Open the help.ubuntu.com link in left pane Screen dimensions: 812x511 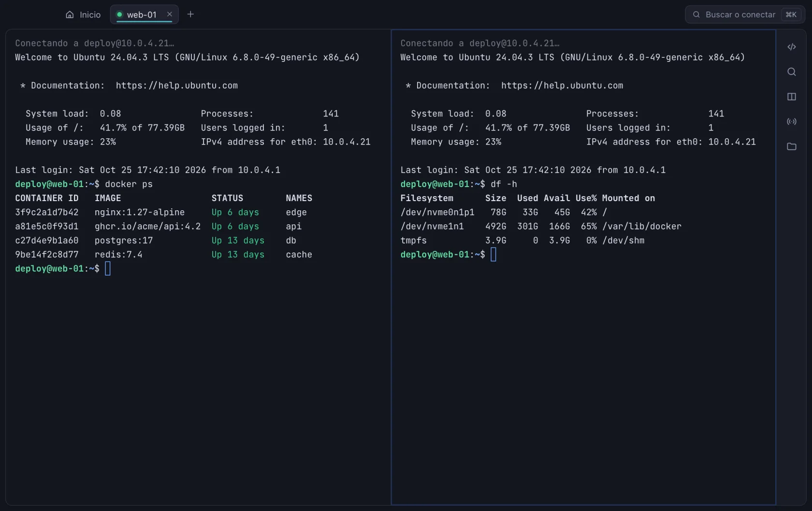point(176,86)
